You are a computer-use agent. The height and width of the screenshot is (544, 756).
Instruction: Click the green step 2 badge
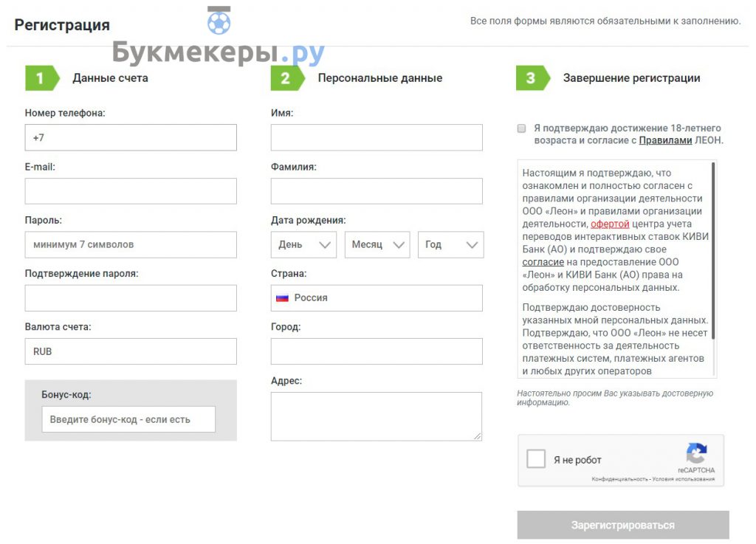[288, 78]
